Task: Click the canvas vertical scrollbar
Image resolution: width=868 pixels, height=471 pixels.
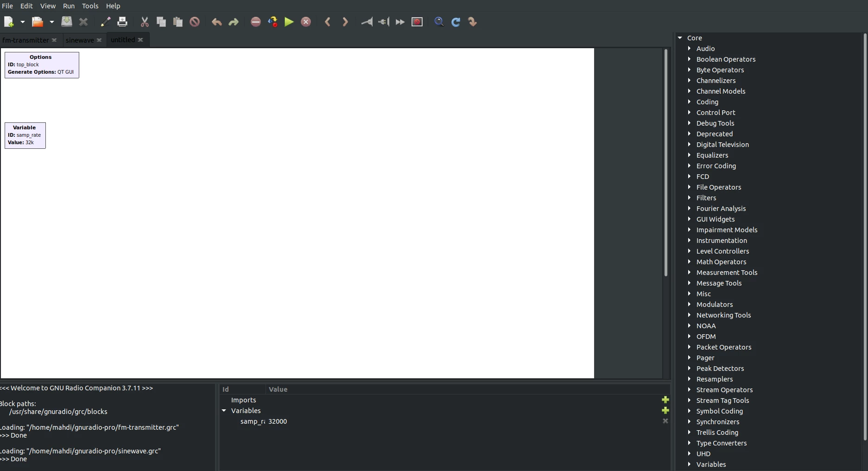Action: (x=666, y=162)
